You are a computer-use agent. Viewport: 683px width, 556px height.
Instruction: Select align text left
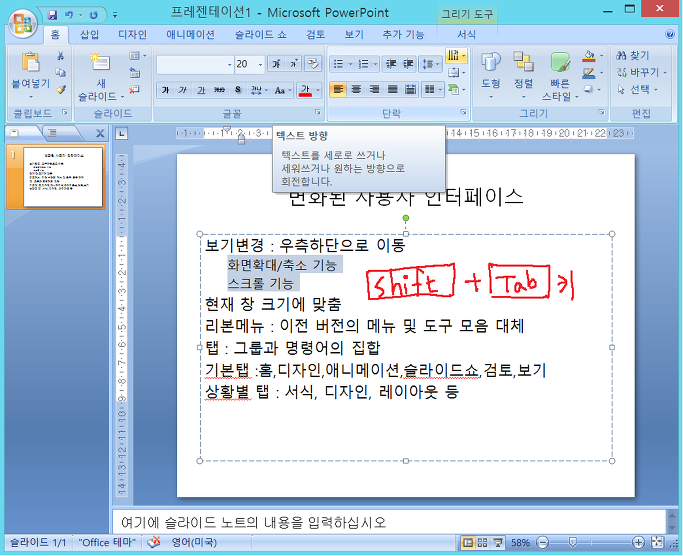[x=338, y=90]
